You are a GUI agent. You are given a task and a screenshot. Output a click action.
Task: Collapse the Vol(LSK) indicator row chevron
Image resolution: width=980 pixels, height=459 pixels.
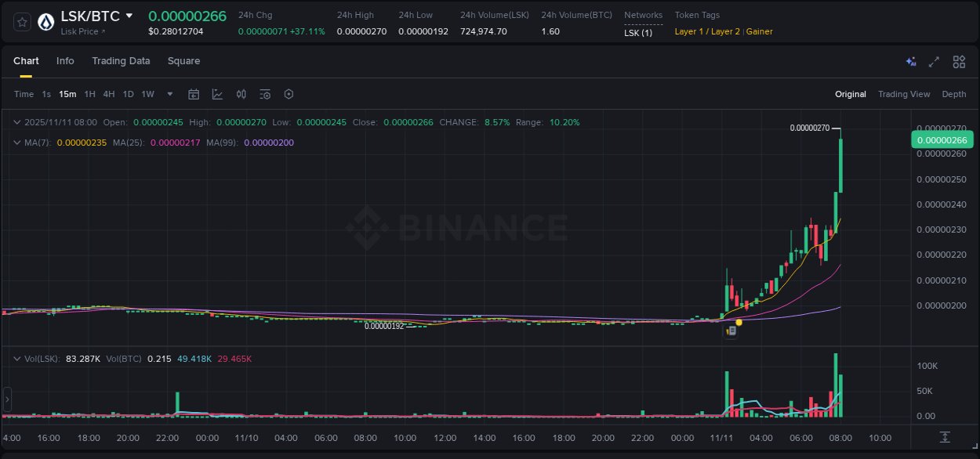[x=17, y=358]
